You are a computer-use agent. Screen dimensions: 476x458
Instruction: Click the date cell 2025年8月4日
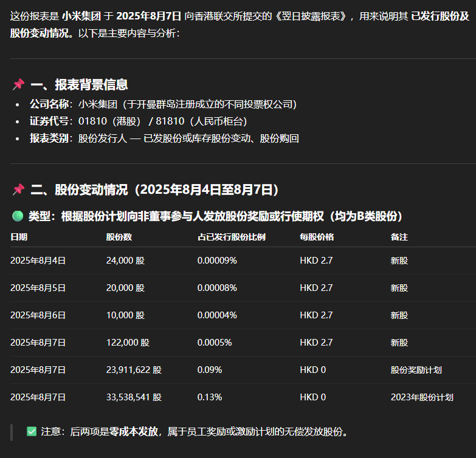pos(38,261)
